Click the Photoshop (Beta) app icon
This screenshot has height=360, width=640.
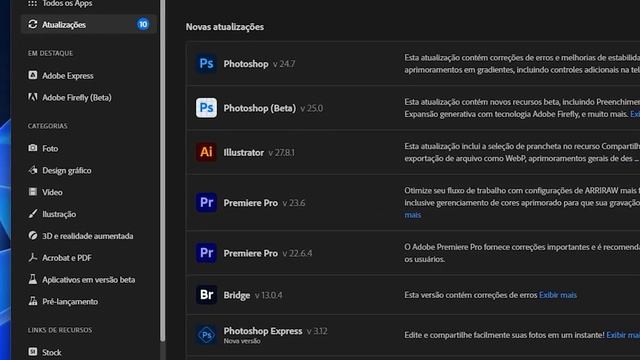(x=206, y=108)
